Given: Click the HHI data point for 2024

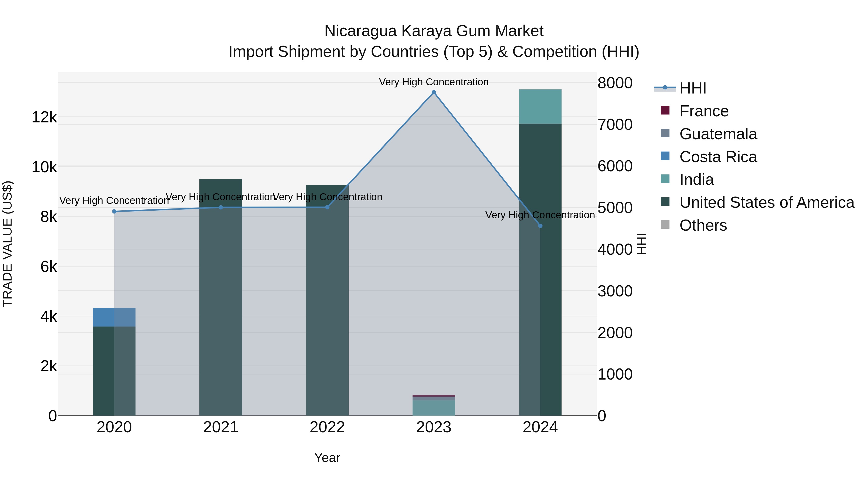Looking at the screenshot, I should [540, 226].
